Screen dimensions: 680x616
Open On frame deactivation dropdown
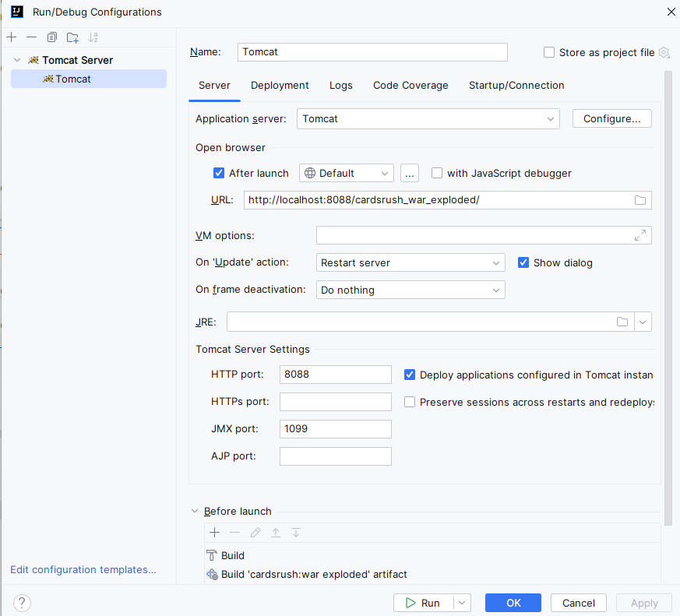point(410,290)
